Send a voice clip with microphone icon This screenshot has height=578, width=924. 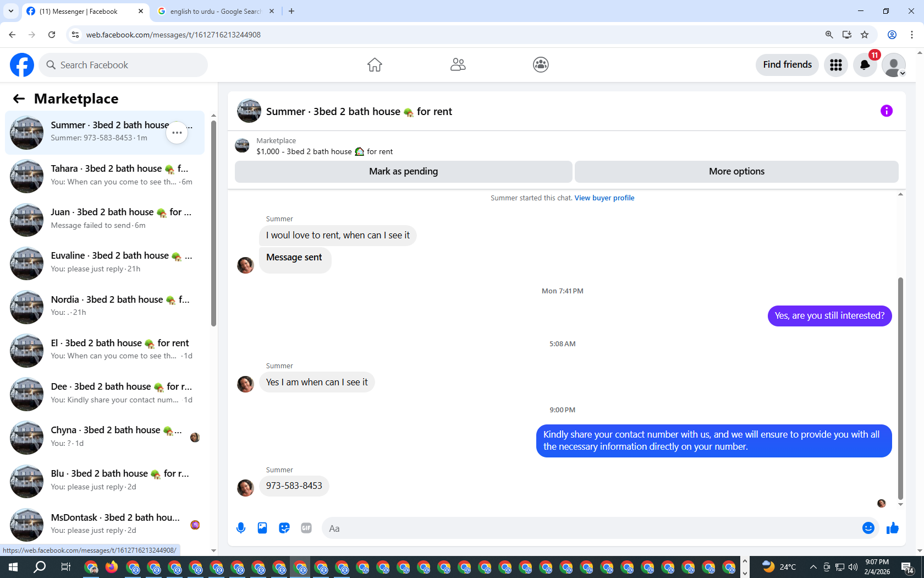tap(241, 528)
